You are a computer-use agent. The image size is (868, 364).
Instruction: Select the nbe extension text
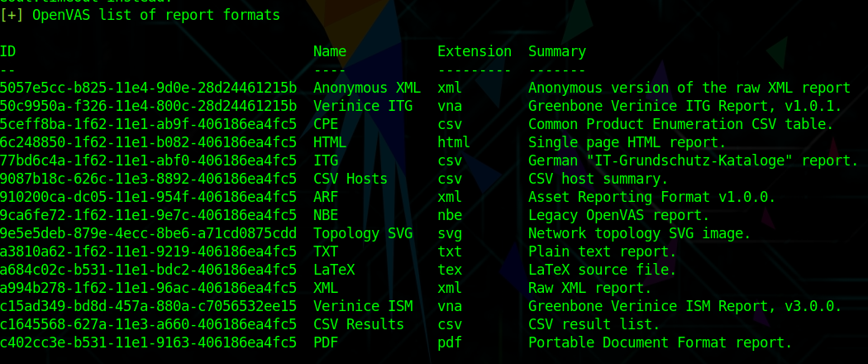[x=450, y=215]
